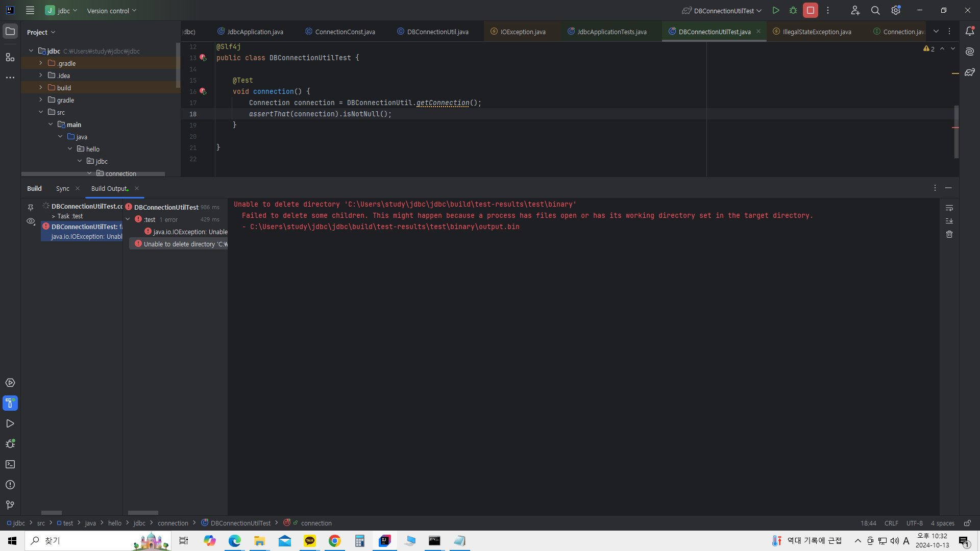Show hidden editor tabs dropdown
980x551 pixels.
pyautogui.click(x=936, y=32)
